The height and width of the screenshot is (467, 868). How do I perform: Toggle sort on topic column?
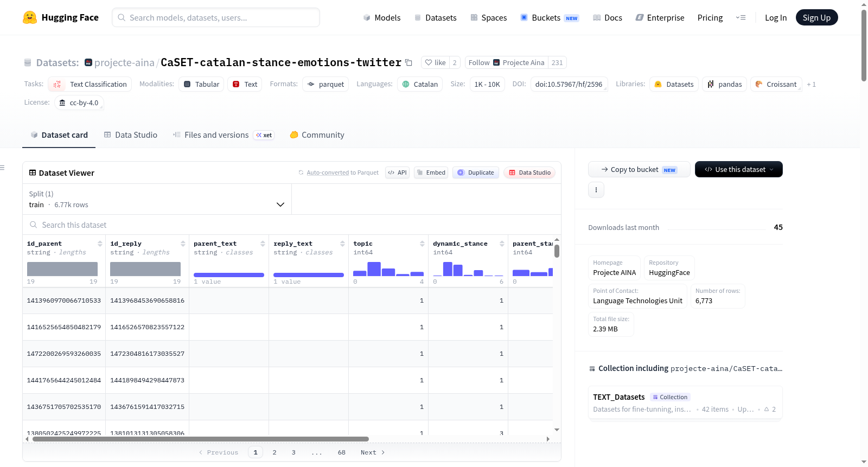pos(422,244)
